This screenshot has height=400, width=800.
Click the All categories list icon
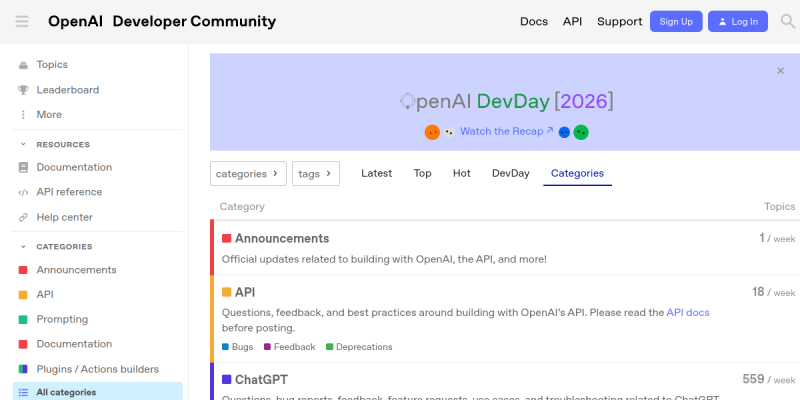point(23,392)
